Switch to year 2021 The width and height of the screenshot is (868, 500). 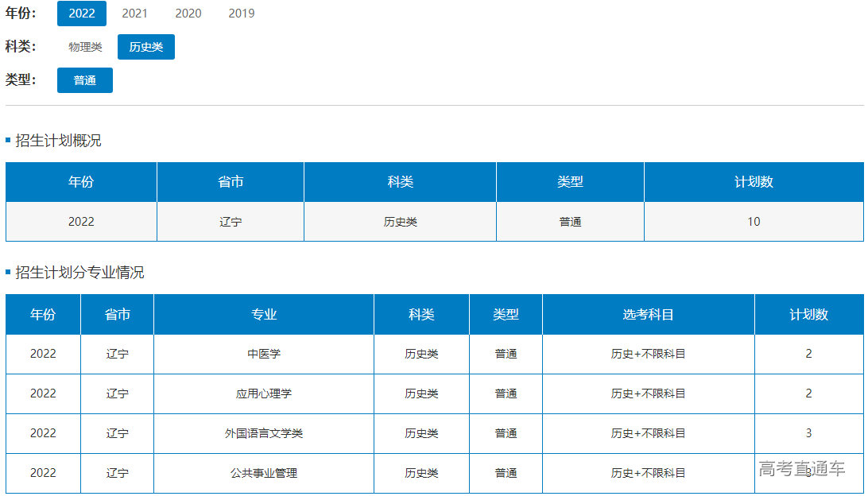click(x=134, y=14)
